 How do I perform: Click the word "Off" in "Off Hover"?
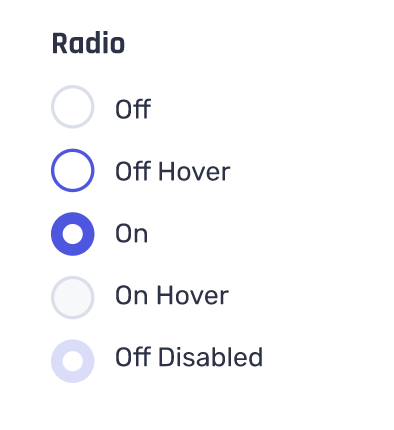point(133,171)
